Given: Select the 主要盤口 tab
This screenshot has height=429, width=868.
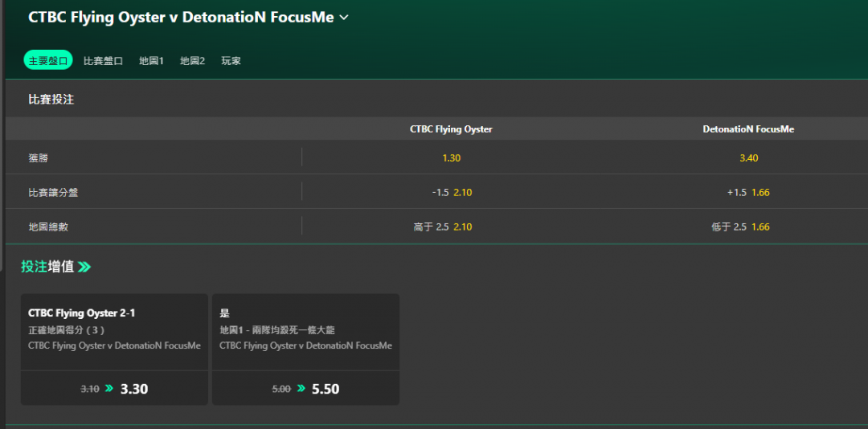Looking at the screenshot, I should coord(48,59).
